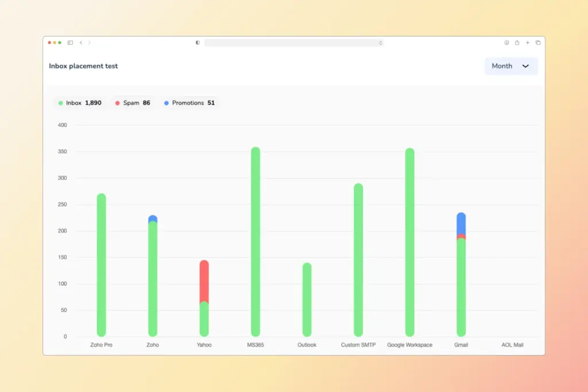Click the back navigation chevron
Image resolution: width=588 pixels, height=392 pixels.
click(81, 42)
